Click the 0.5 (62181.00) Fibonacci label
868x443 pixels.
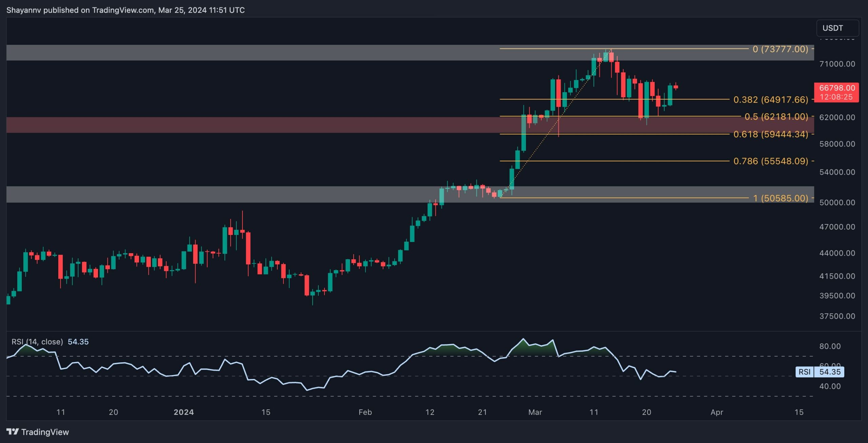(776, 117)
